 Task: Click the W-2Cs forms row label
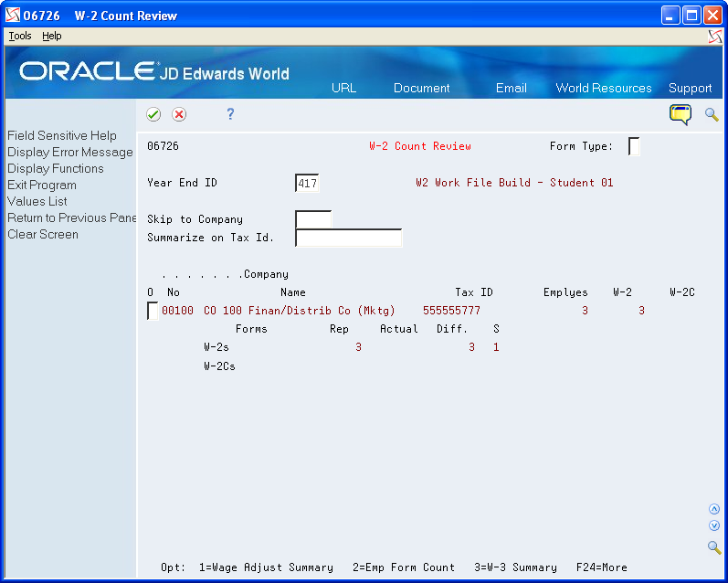[x=219, y=366]
